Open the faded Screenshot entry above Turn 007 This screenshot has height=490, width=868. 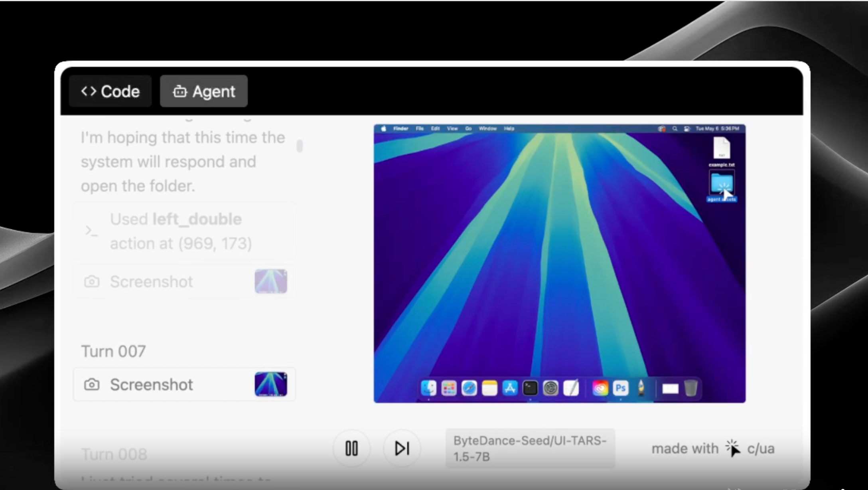184,282
